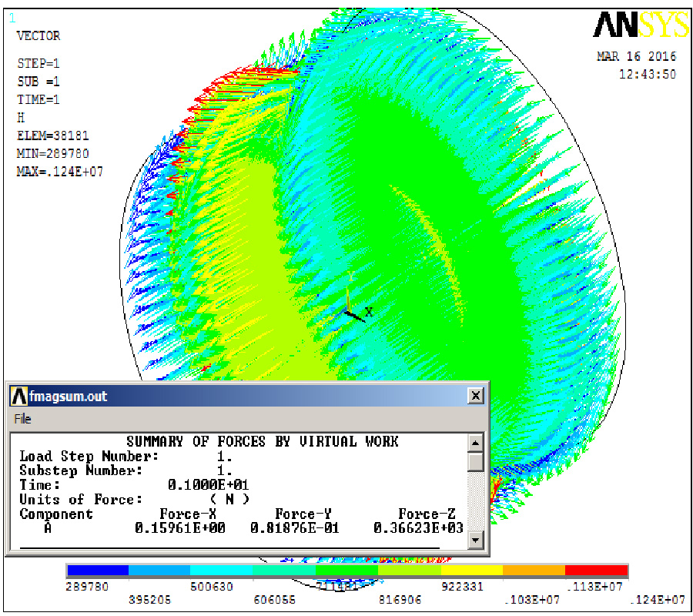Click the ANSYS icon in fmagsum.out title bar
Viewport: 693px width, 616px height.
pos(18,397)
